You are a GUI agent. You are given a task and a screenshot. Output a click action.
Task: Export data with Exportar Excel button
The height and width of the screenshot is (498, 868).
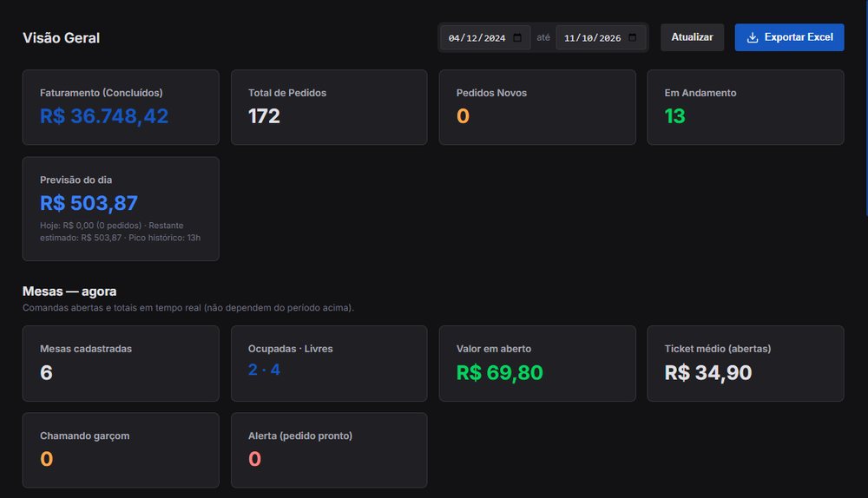coord(789,37)
